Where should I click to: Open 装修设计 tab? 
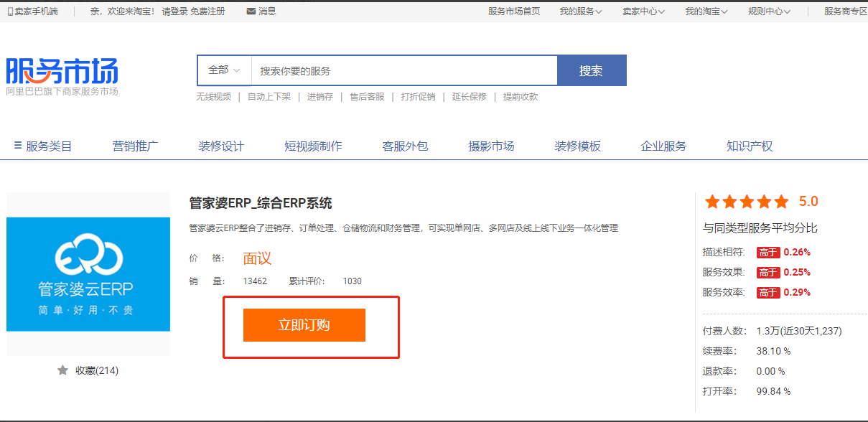coord(221,146)
